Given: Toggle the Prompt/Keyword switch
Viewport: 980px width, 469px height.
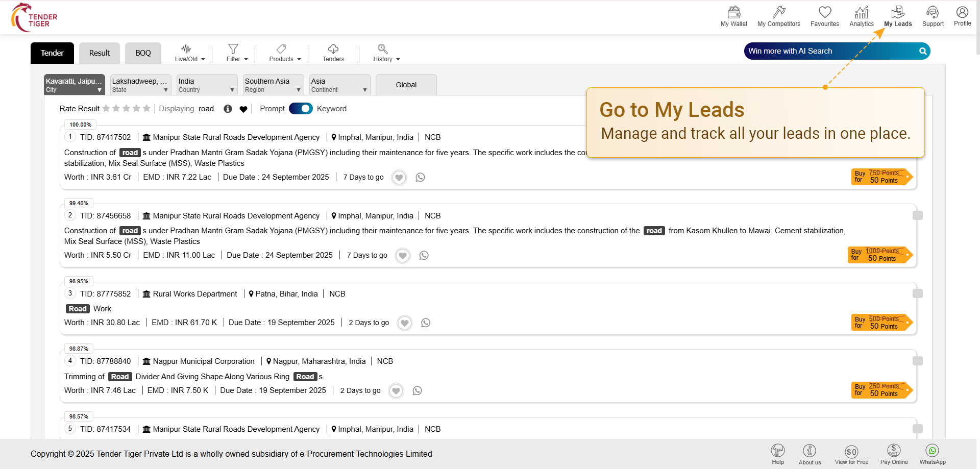Looking at the screenshot, I should pos(301,109).
